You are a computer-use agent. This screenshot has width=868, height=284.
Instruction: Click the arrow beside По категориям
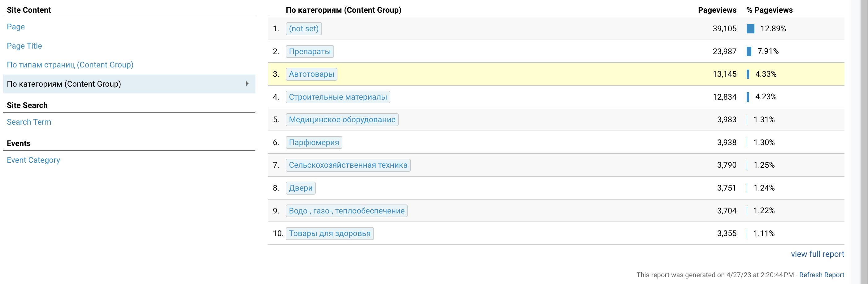tap(247, 84)
